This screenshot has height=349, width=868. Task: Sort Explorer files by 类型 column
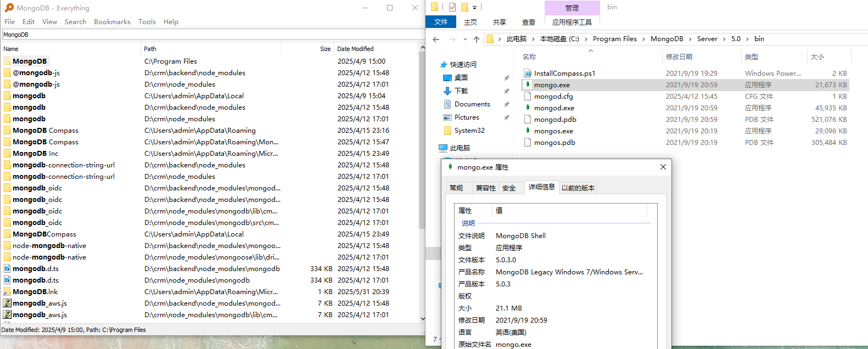pos(752,57)
